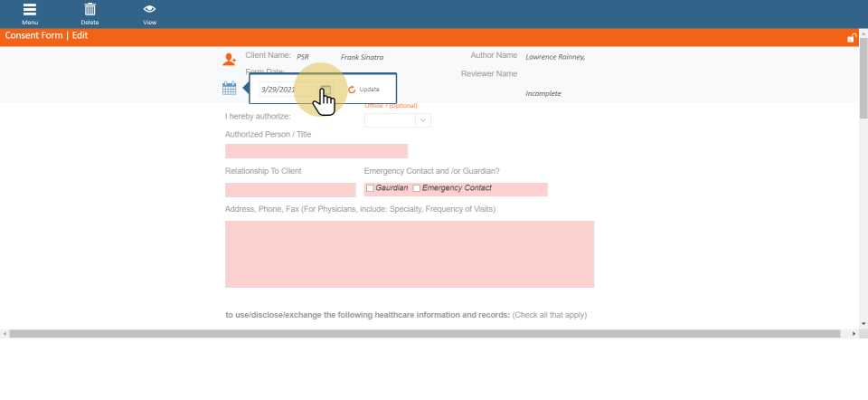Click the form date calendar icon

(x=230, y=88)
